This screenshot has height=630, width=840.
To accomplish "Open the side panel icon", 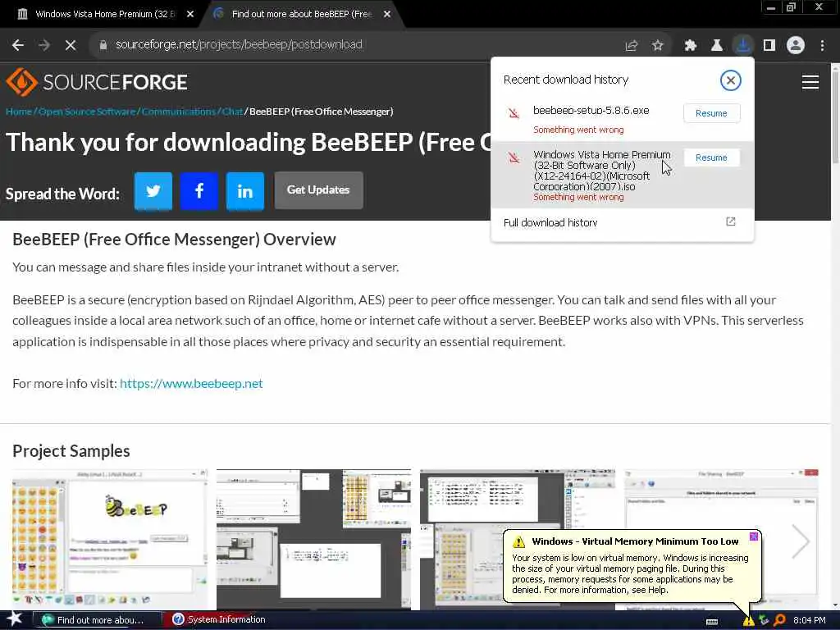I will pyautogui.click(x=769, y=46).
